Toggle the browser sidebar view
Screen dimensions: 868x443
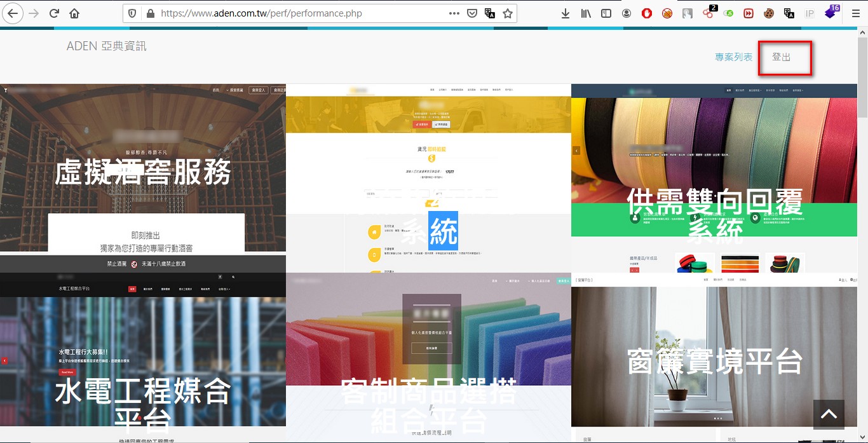click(x=606, y=13)
